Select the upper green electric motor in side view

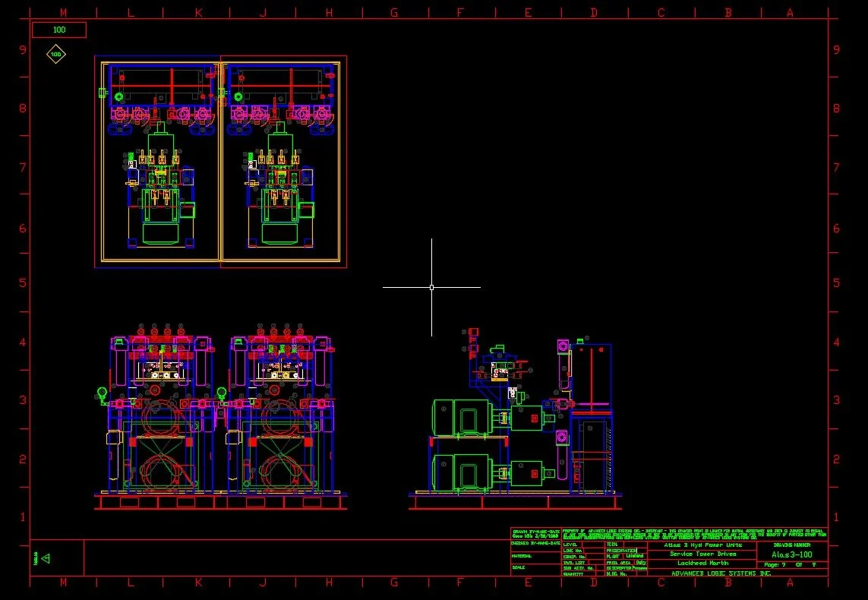pos(462,418)
